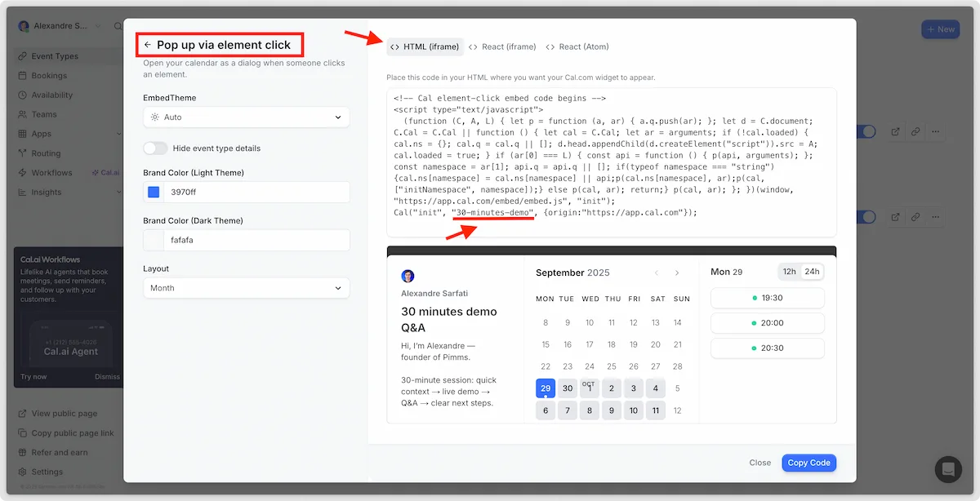Image resolution: width=980 pixels, height=501 pixels.
Task: Select 24h time format
Action: (811, 272)
